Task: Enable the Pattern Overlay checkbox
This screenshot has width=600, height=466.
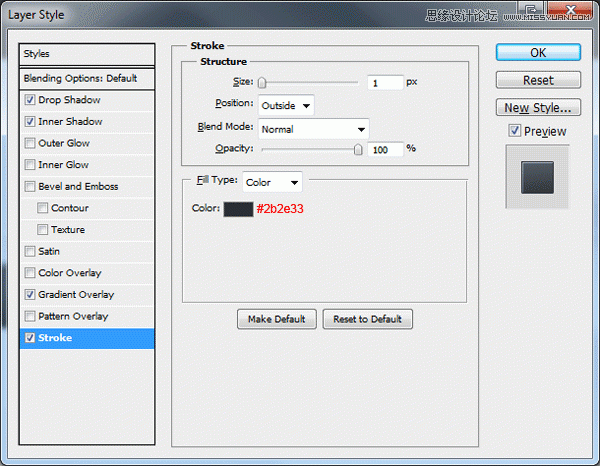Action: pyautogui.click(x=30, y=316)
